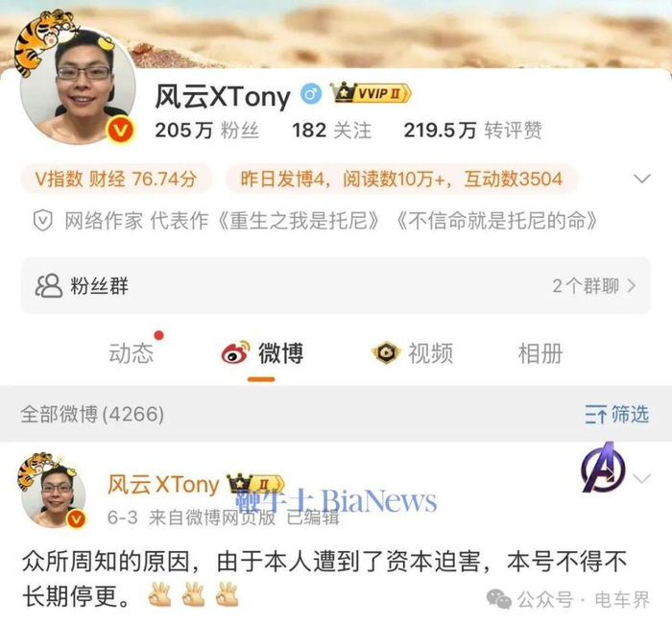This screenshot has width=672, height=627.
Task: Open 2个群聊 arrow in fan group row
Action: (631, 286)
